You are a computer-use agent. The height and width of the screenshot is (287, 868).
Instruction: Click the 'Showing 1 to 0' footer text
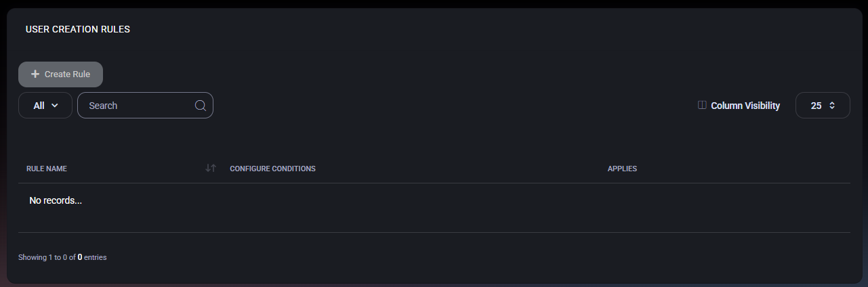click(x=46, y=257)
